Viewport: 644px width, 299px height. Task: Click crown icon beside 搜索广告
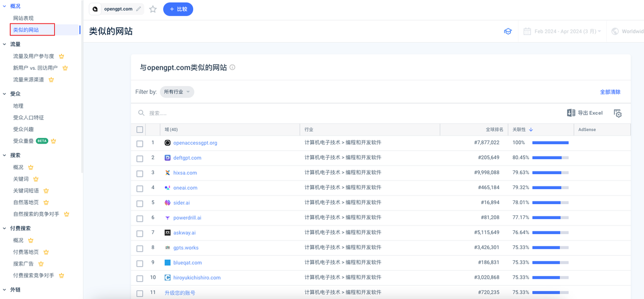pyautogui.click(x=41, y=264)
